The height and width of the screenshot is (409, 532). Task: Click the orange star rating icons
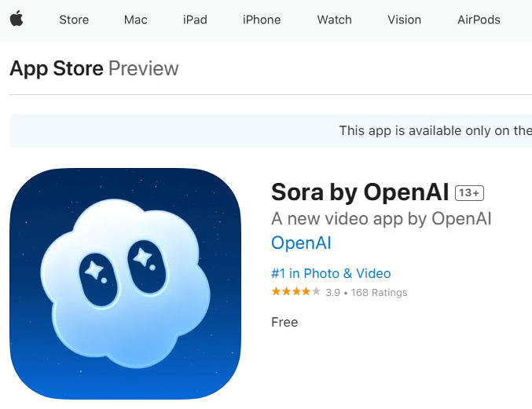pos(295,291)
